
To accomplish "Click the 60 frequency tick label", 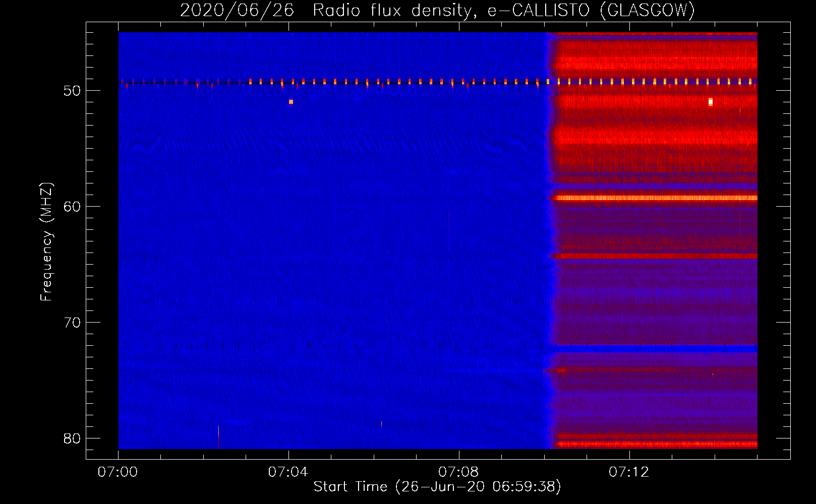I will coord(72,207).
